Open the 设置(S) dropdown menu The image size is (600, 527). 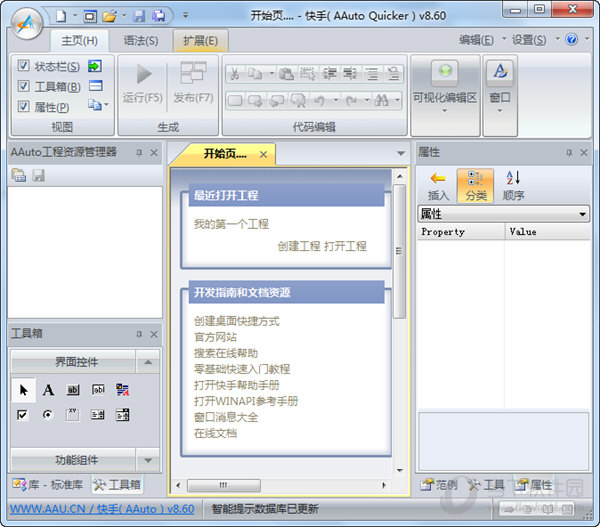click(x=533, y=39)
